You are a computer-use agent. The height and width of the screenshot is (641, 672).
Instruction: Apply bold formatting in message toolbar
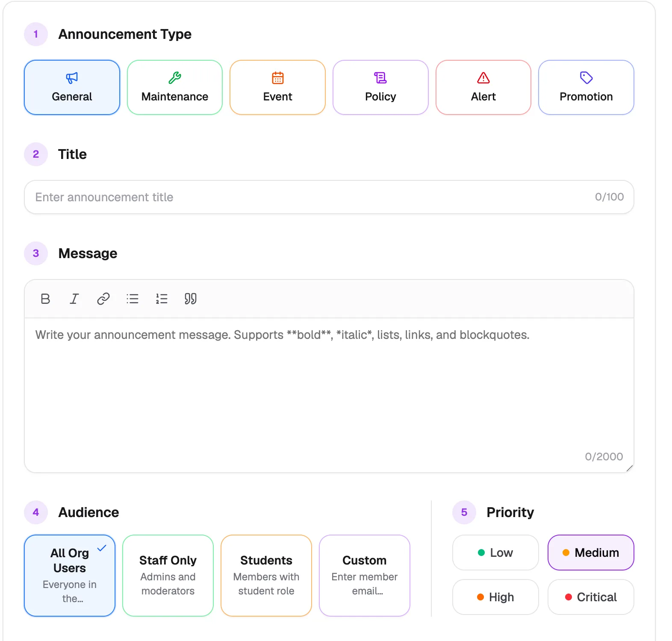click(45, 299)
